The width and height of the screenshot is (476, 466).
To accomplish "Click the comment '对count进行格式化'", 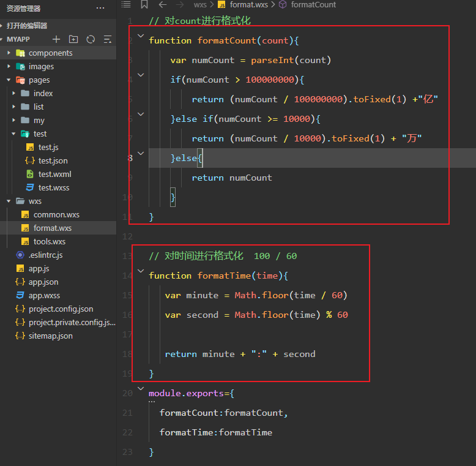I will click(199, 21).
